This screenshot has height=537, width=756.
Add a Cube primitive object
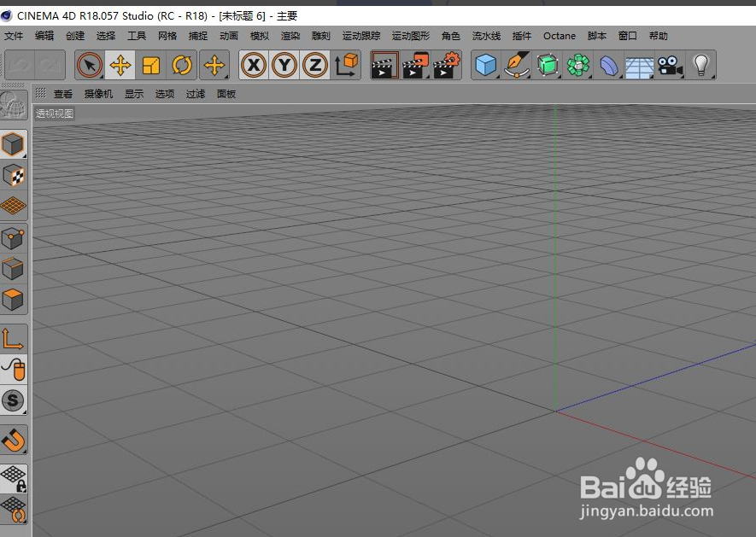pyautogui.click(x=485, y=65)
